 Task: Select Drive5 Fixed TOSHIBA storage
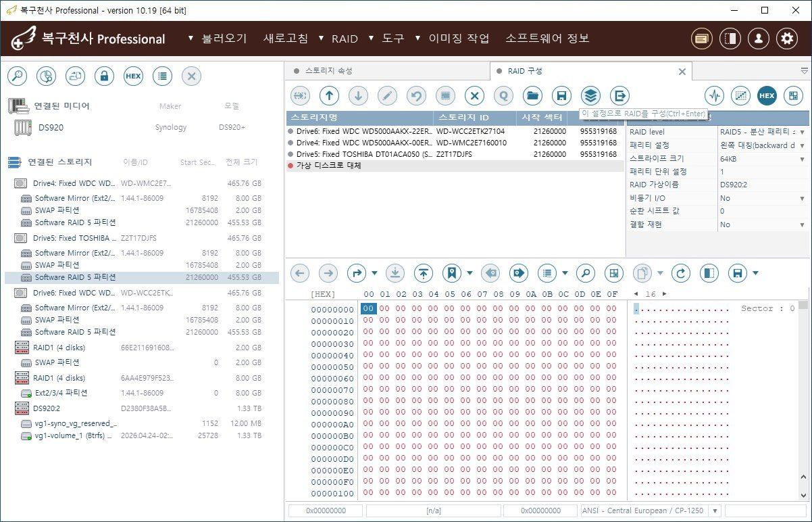tap(141, 238)
